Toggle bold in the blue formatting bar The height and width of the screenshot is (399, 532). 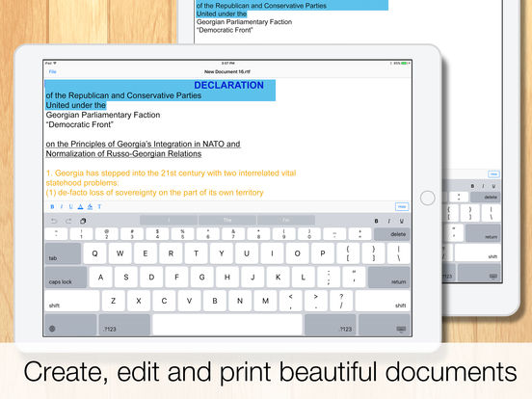tap(52, 206)
